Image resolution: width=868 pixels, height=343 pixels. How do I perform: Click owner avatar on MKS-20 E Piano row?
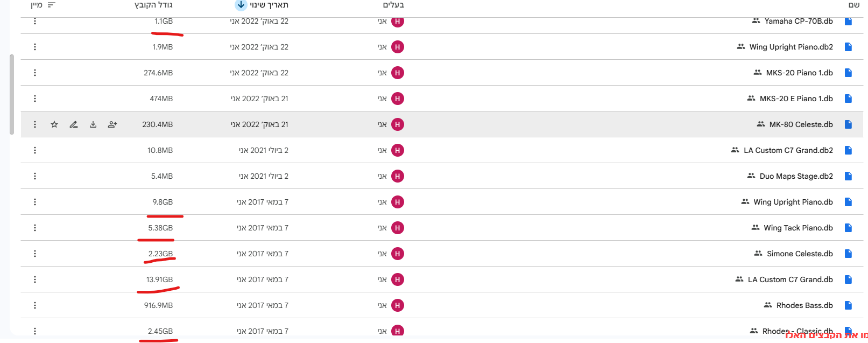[x=398, y=99]
